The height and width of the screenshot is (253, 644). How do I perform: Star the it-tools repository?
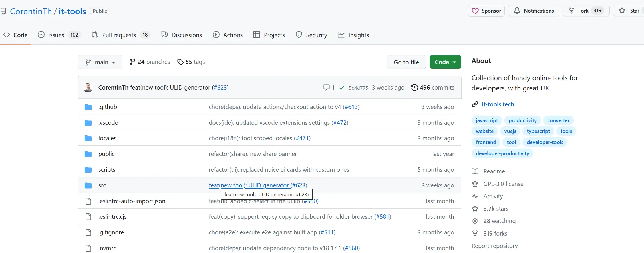pyautogui.click(x=629, y=11)
